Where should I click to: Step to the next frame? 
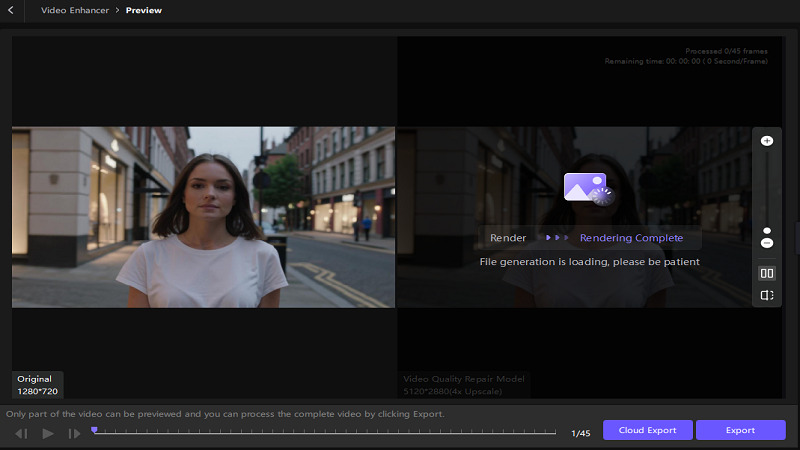(x=74, y=434)
